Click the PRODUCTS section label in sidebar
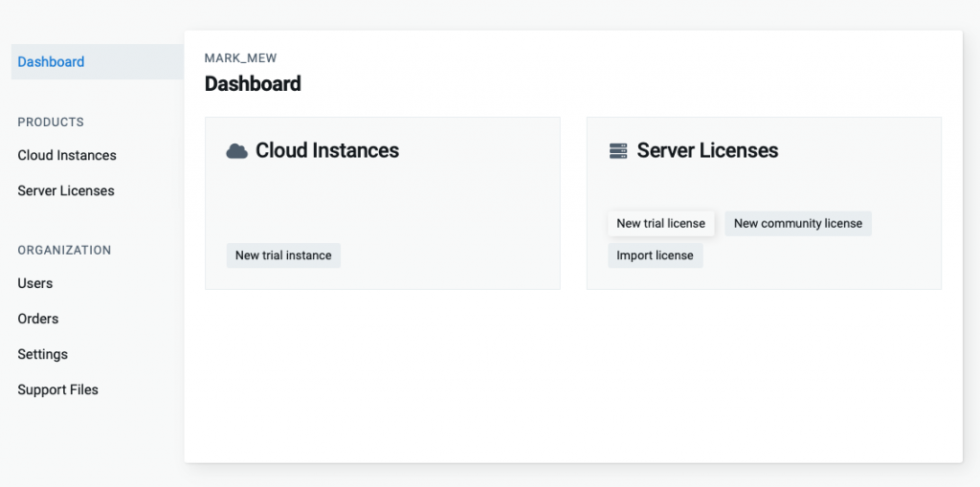 (51, 122)
